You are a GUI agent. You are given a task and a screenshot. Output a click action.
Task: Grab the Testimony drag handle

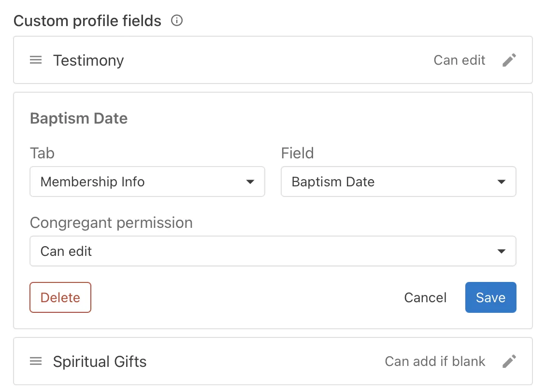pyautogui.click(x=36, y=60)
